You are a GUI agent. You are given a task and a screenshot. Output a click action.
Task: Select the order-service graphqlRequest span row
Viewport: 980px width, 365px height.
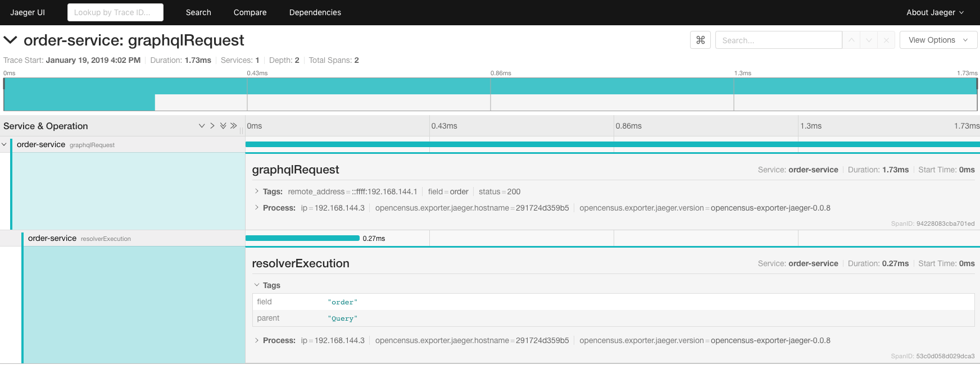122,144
